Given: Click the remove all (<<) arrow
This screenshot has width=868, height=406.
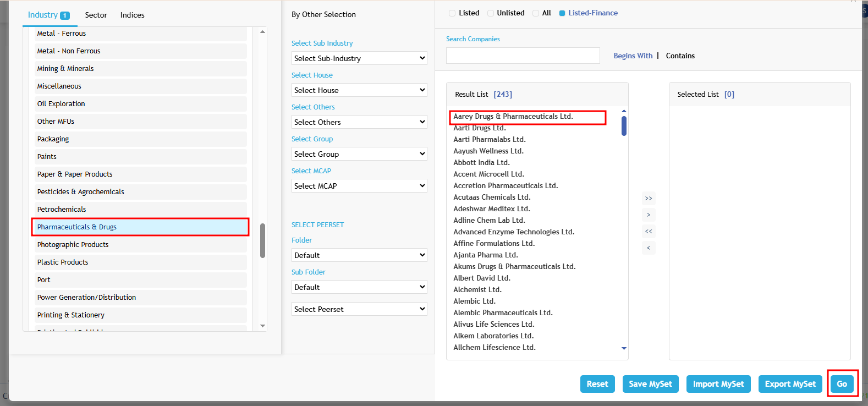Looking at the screenshot, I should pos(649,231).
